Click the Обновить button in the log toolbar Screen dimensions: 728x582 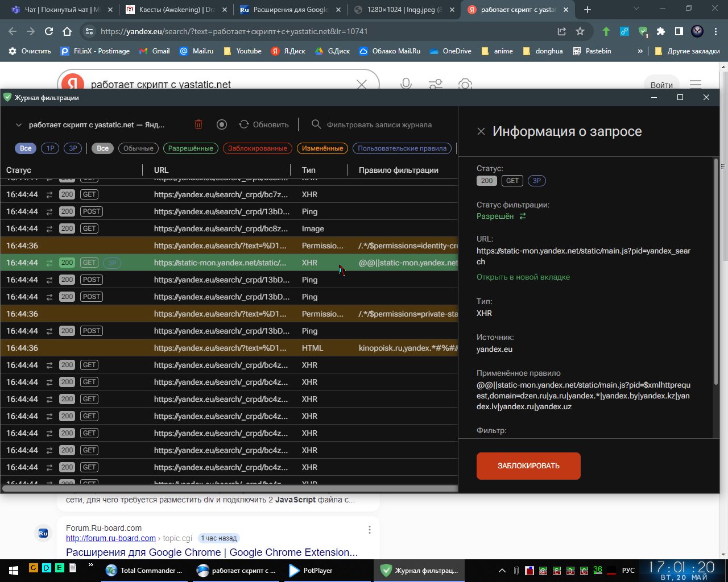point(264,124)
